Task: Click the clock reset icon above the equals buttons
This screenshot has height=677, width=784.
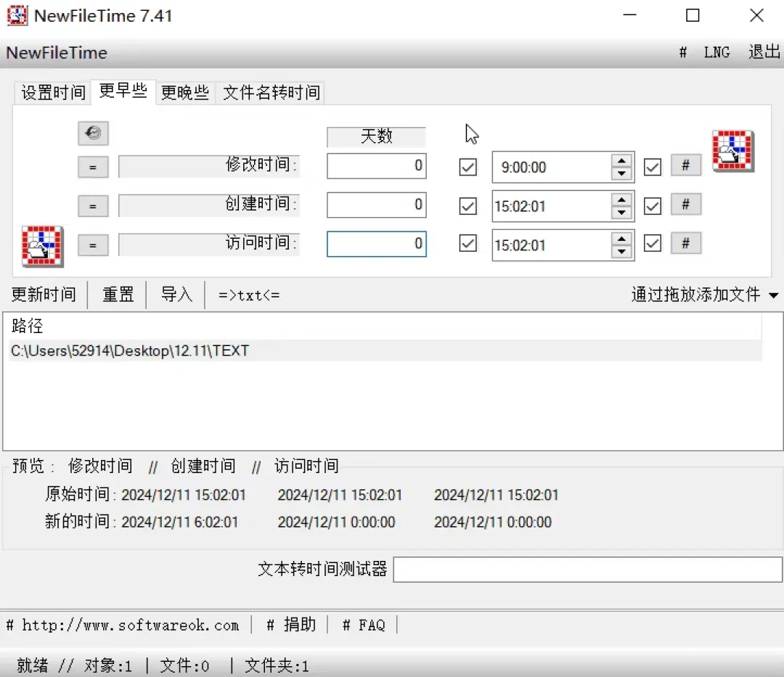Action: coord(93,133)
